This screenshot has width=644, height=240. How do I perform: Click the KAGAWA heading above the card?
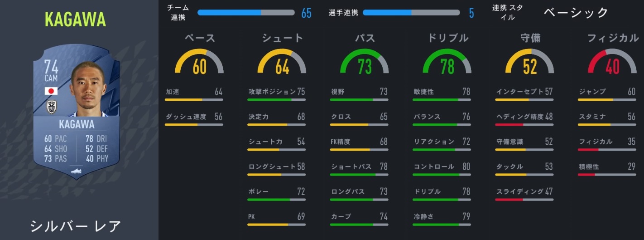76,19
